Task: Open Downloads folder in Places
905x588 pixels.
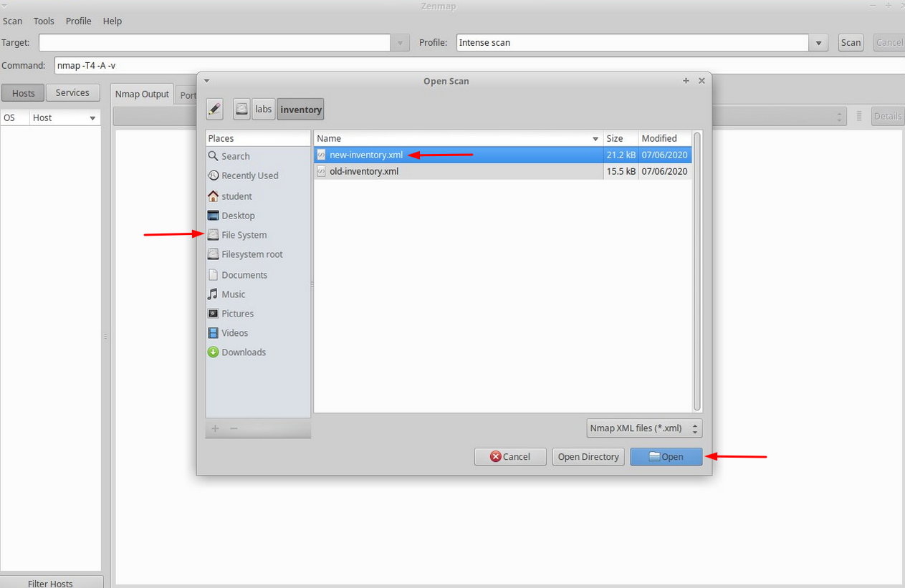Action: coord(244,352)
